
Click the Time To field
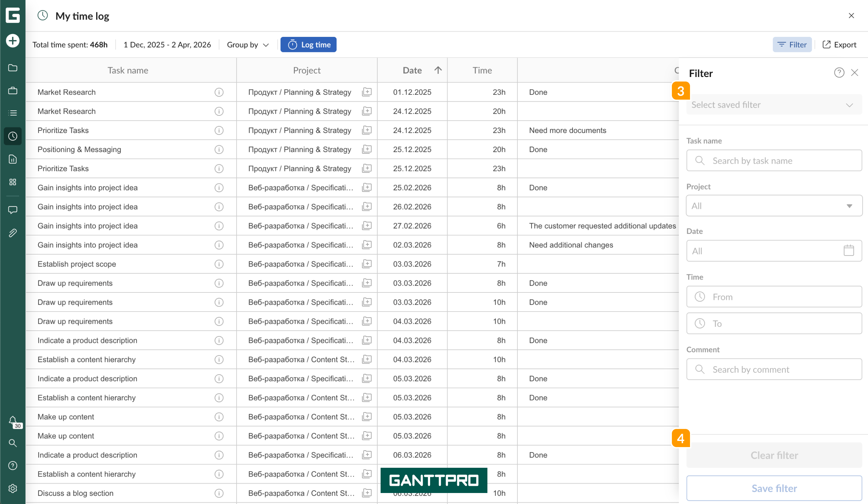tap(774, 323)
